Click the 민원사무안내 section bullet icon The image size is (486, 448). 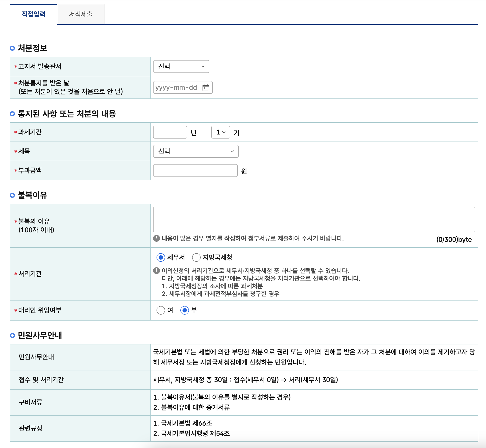12,335
